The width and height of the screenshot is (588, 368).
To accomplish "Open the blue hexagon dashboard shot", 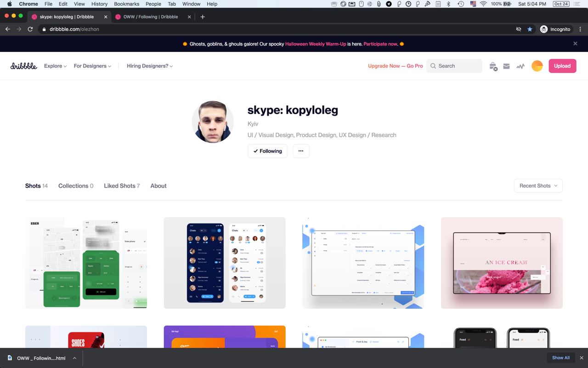I will (x=363, y=263).
